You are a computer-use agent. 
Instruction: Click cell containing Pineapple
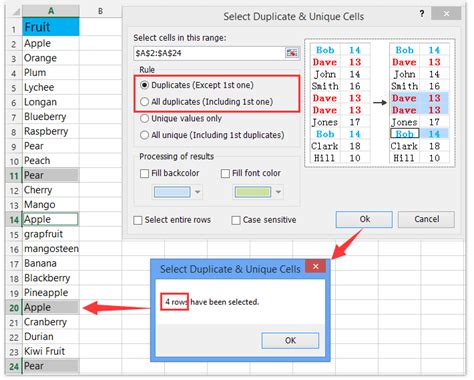coord(51,293)
